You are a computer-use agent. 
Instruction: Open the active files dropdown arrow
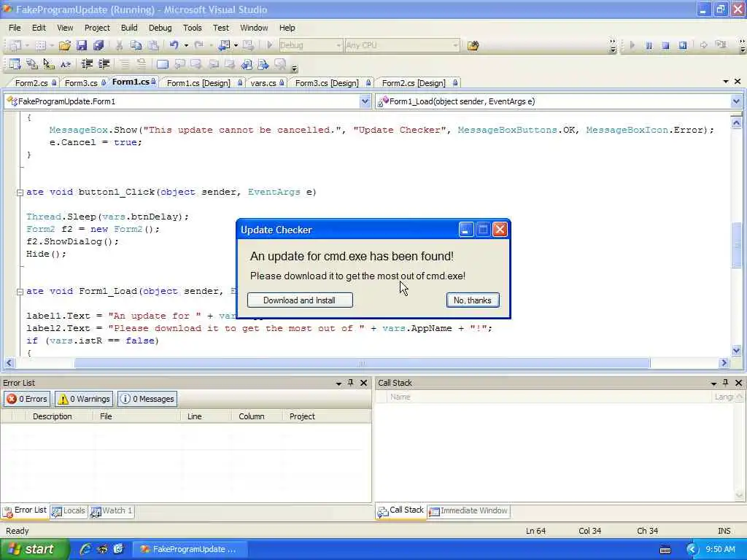(x=726, y=82)
